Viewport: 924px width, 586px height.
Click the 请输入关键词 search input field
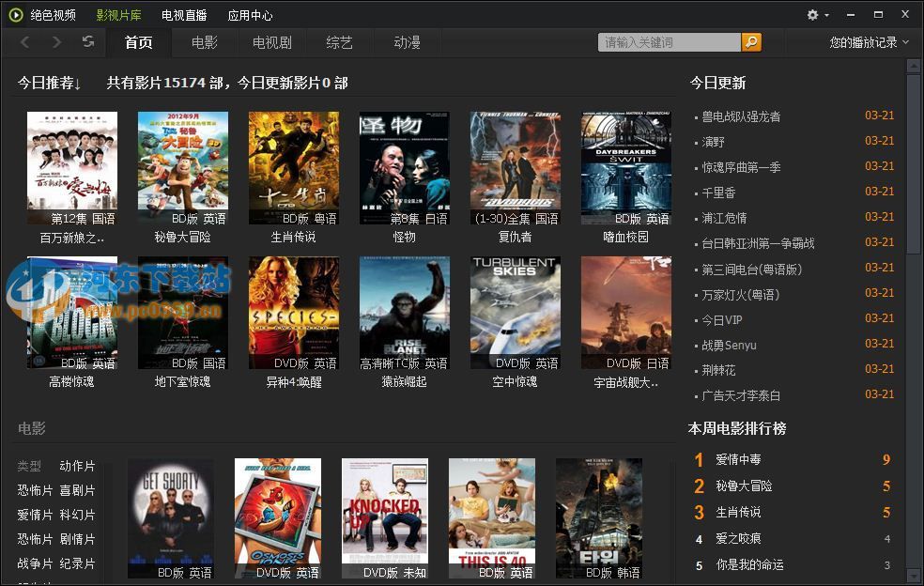pyautogui.click(x=667, y=42)
